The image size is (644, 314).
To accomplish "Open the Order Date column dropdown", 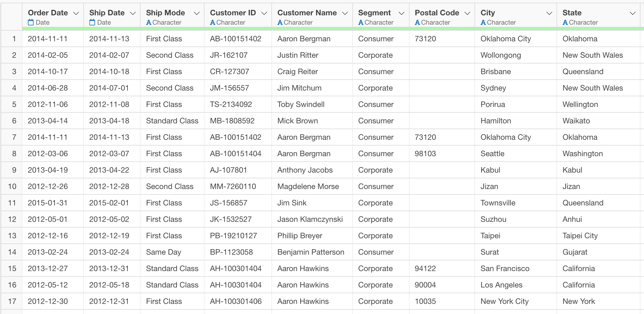I will coord(76,13).
